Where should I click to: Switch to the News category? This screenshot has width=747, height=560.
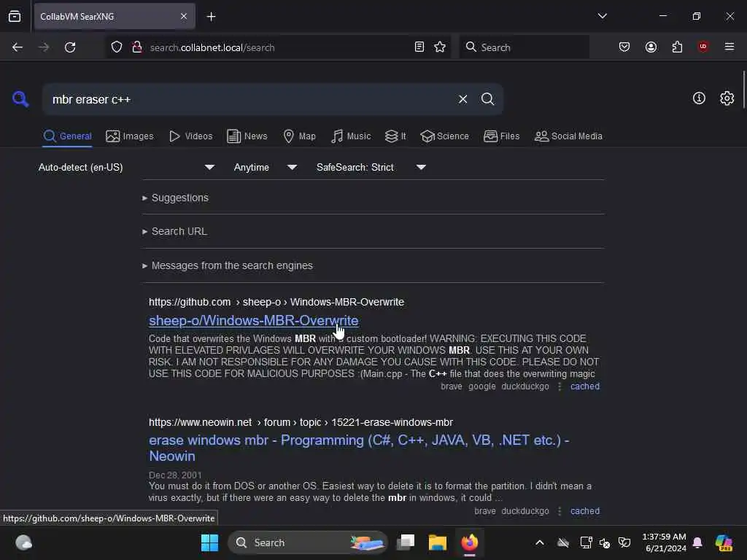pyautogui.click(x=247, y=136)
